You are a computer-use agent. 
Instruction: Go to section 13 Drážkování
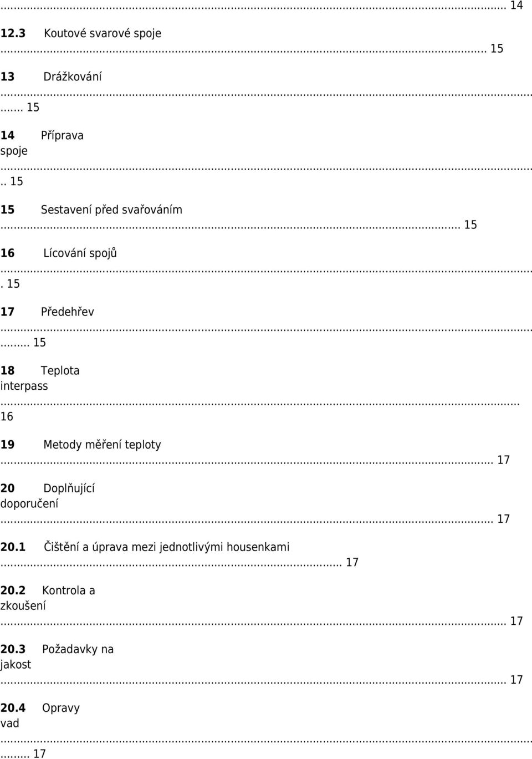tap(51, 77)
